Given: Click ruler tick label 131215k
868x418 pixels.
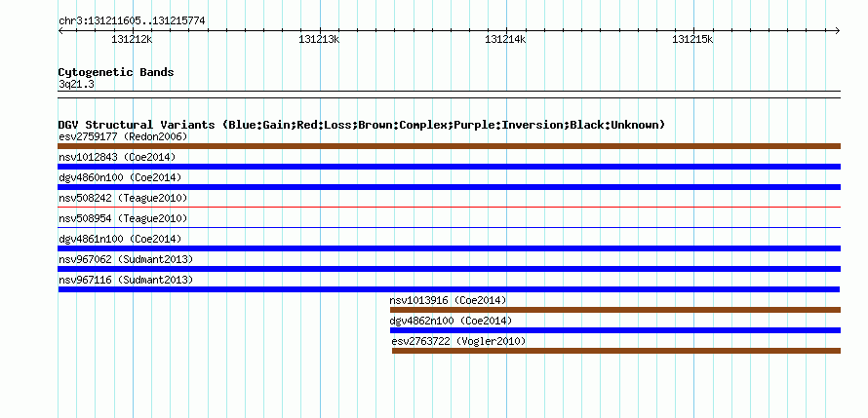Looking at the screenshot, I should 692,39.
